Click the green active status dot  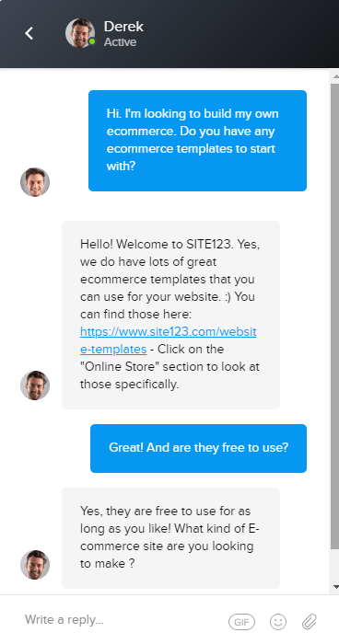(92, 41)
